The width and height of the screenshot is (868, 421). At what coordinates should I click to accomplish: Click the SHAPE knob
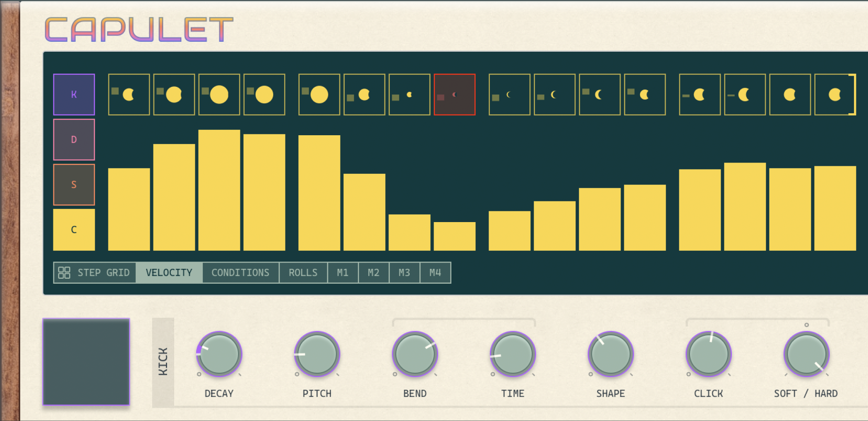pyautogui.click(x=611, y=354)
